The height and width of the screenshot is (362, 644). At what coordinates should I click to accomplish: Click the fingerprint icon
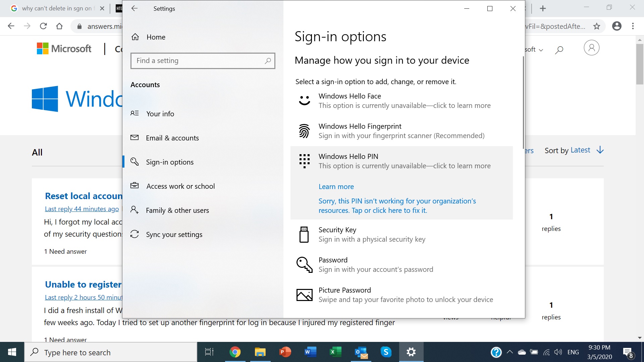click(304, 131)
